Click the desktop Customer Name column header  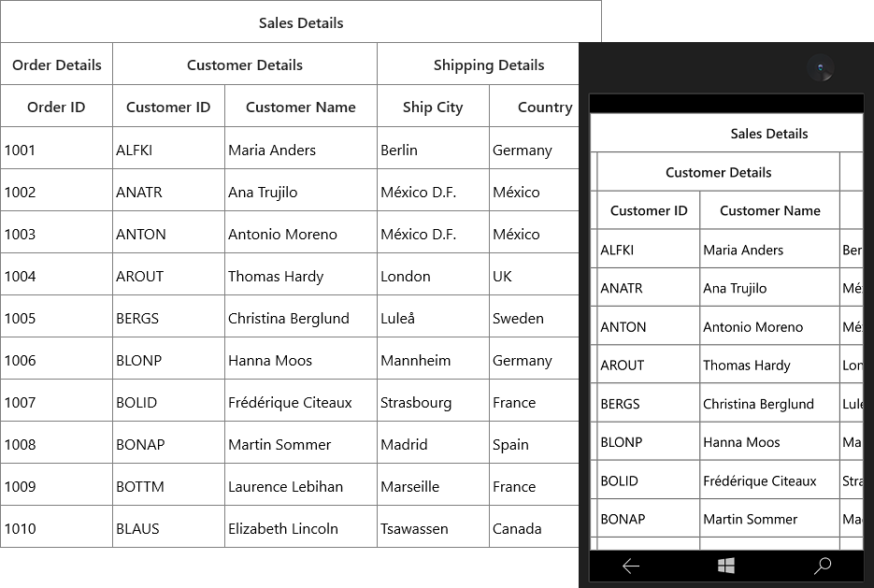[x=301, y=107]
